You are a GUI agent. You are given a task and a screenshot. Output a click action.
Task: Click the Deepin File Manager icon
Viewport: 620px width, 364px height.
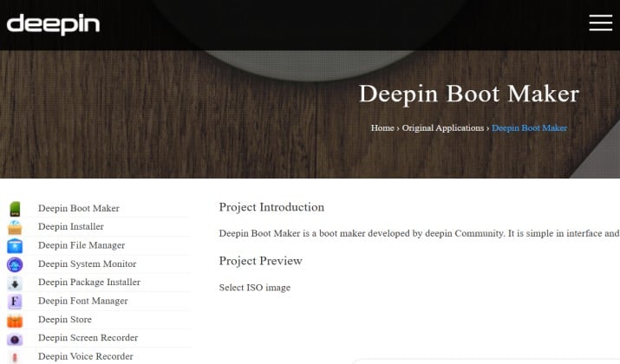(15, 246)
